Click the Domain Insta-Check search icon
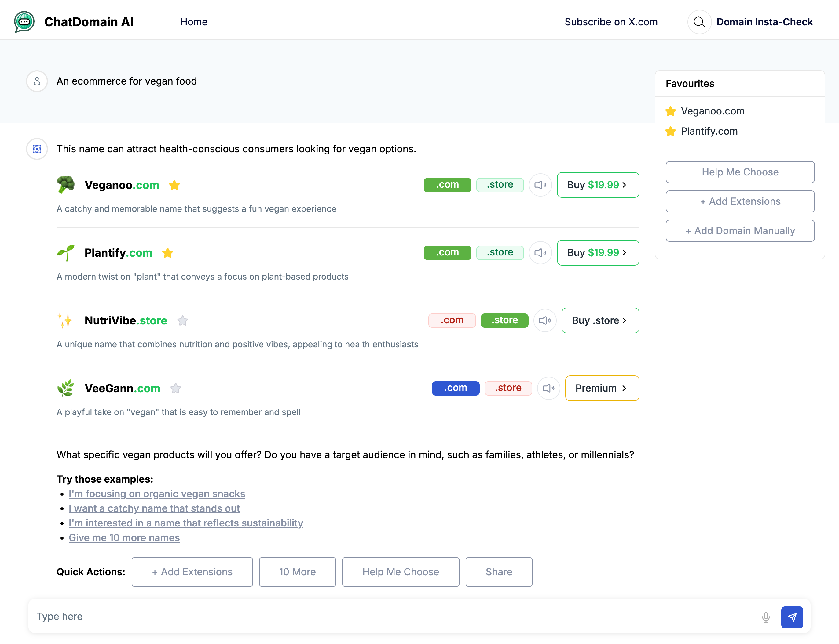The width and height of the screenshot is (839, 644). point(699,22)
